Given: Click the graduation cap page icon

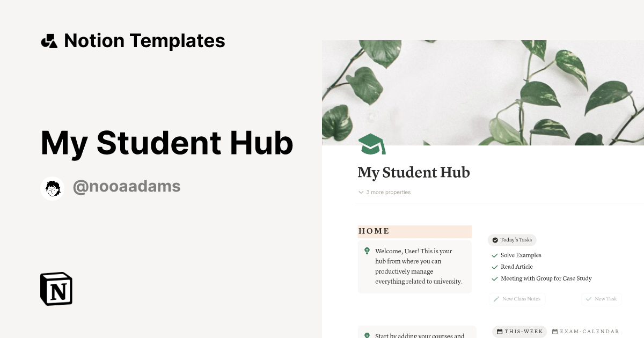Looking at the screenshot, I should [372, 143].
